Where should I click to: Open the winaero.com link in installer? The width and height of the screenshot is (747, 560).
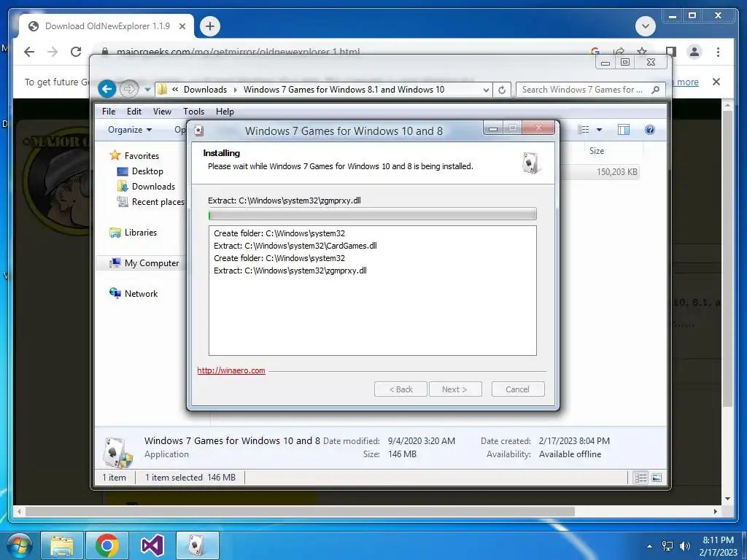231,370
